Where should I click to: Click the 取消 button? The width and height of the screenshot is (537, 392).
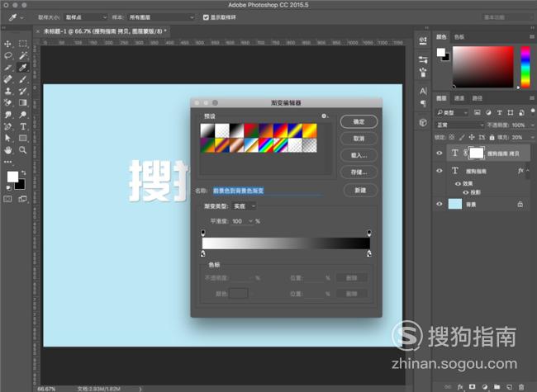(x=359, y=139)
